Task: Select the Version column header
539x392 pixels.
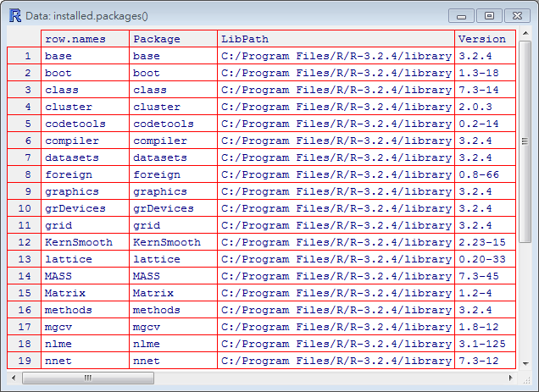Action: (x=485, y=39)
